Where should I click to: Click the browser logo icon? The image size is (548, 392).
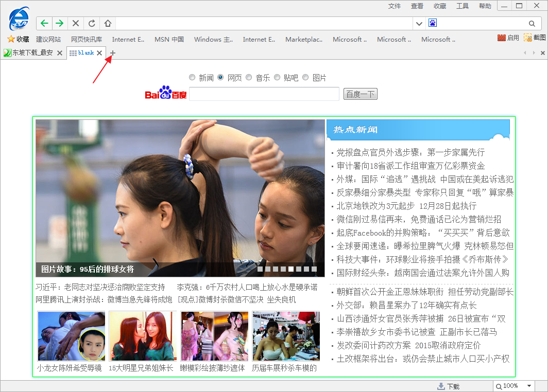pos(19,19)
